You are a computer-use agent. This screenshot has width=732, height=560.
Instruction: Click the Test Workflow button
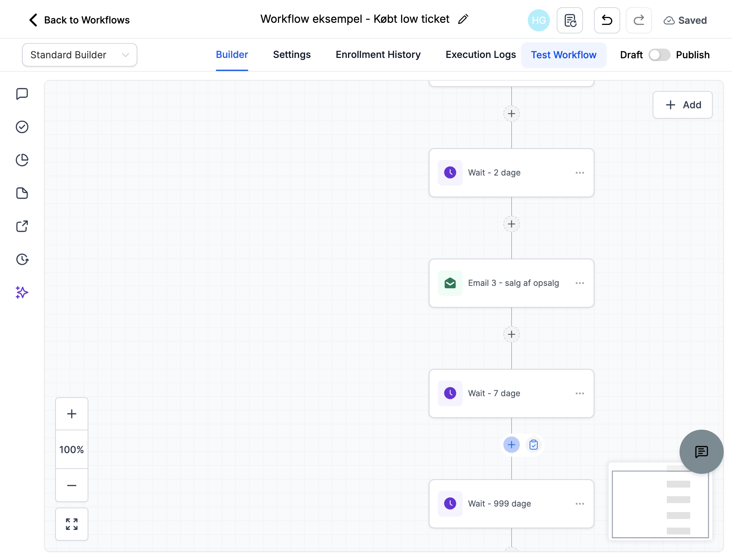pos(564,55)
